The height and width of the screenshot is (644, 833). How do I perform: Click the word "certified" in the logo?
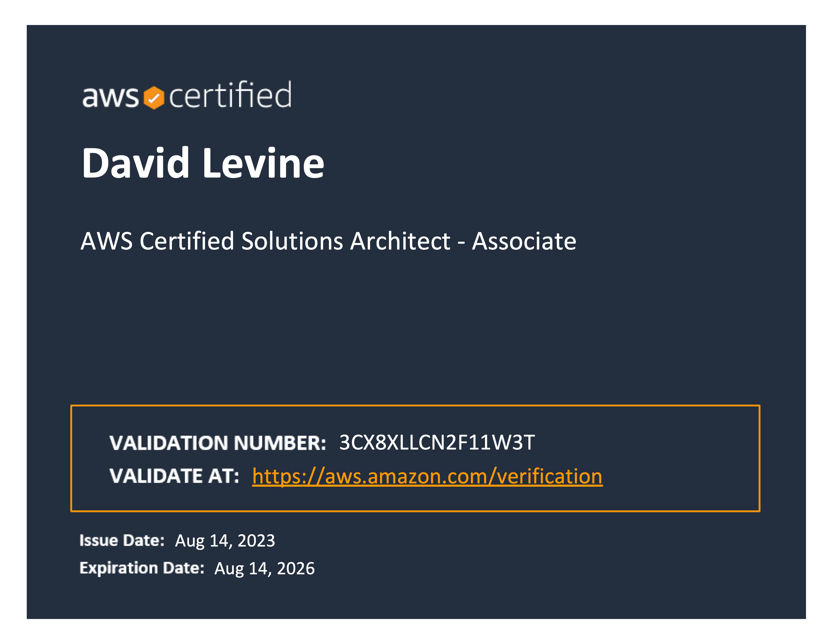(x=230, y=94)
